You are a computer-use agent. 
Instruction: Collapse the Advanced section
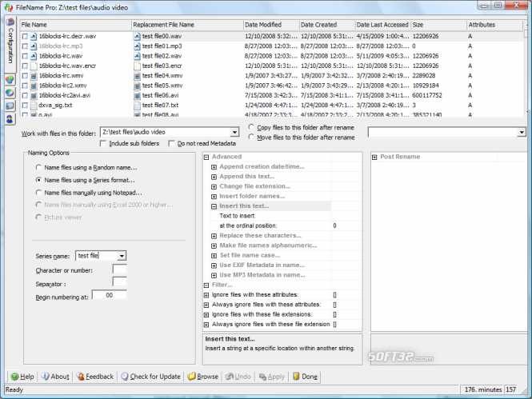[x=206, y=157]
